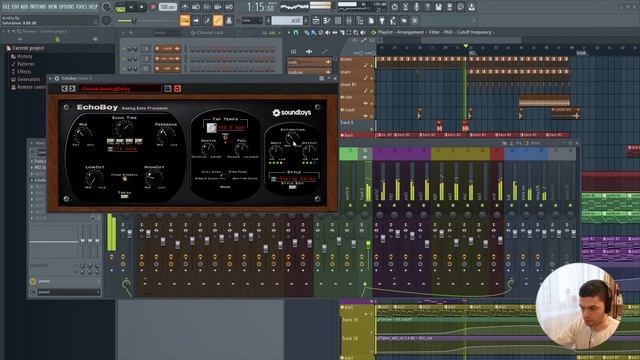
Task: Open the PATTERNS menu
Action: tap(38, 7)
